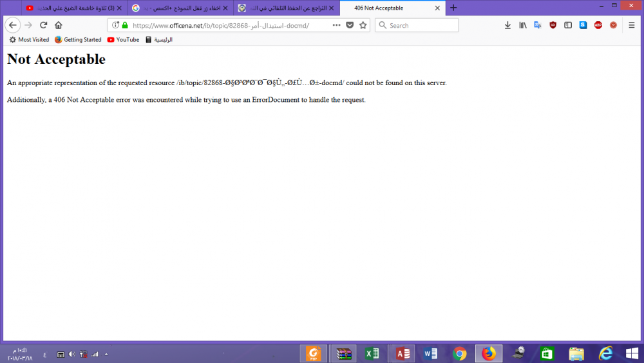Viewport: 644px width, 363px height.
Task: Click the Firefox taskbar icon
Action: coord(489,353)
